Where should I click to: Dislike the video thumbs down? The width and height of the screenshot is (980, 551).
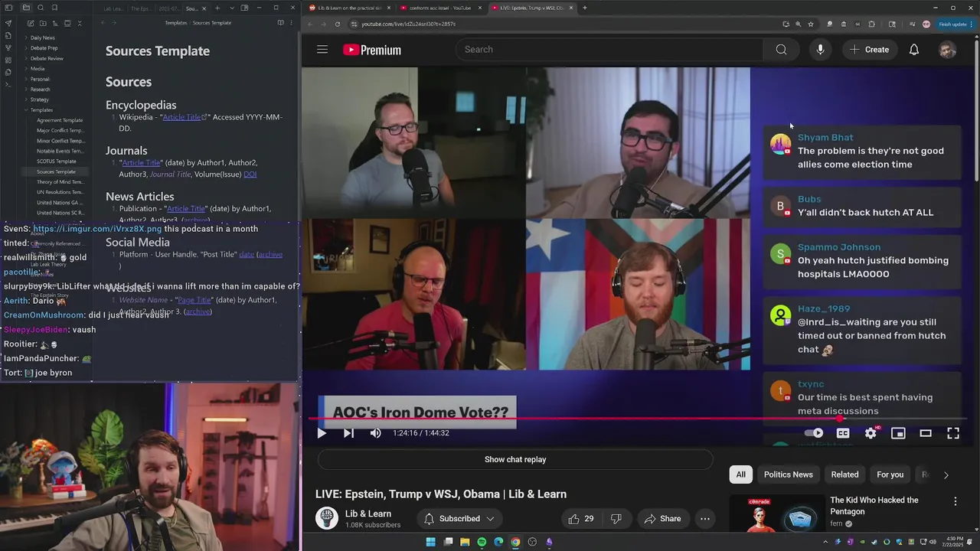pyautogui.click(x=616, y=519)
